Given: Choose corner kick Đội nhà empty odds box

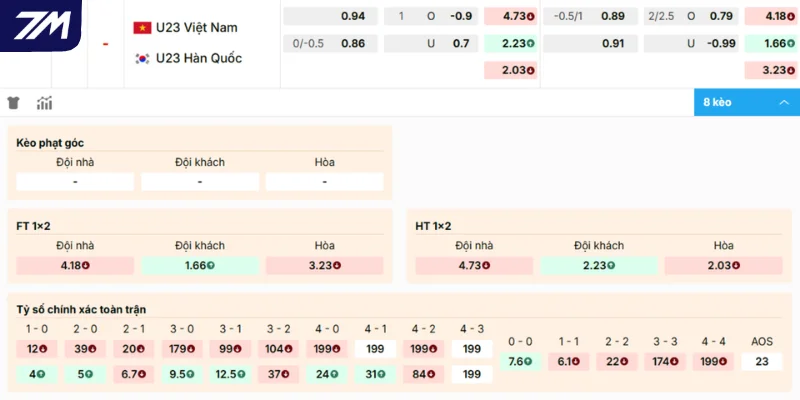Looking at the screenshot, I should [75, 182].
